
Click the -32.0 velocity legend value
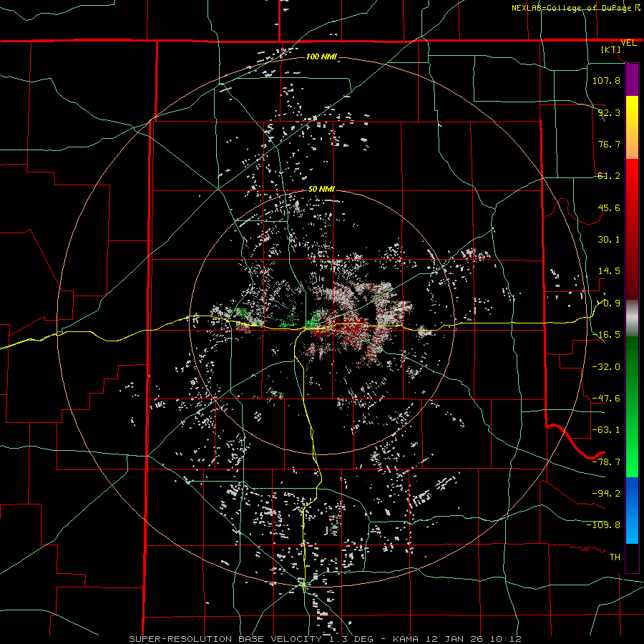[x=606, y=367]
